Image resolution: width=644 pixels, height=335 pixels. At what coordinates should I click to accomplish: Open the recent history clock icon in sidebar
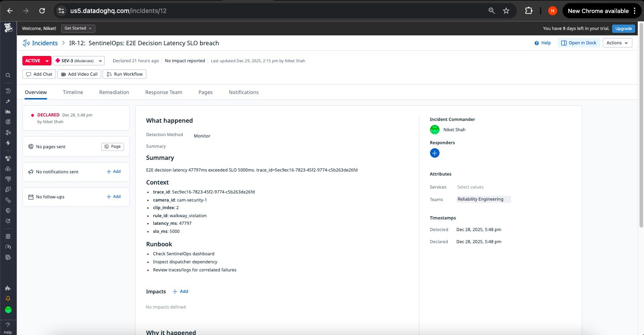[8, 91]
